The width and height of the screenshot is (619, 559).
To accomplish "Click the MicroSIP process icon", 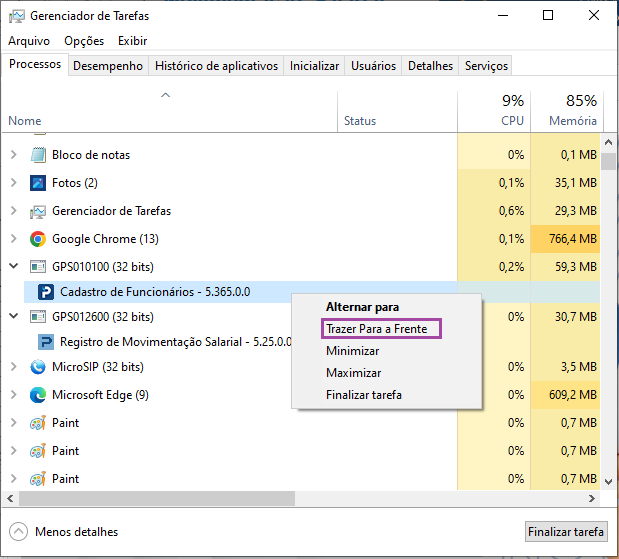I will pos(38,367).
